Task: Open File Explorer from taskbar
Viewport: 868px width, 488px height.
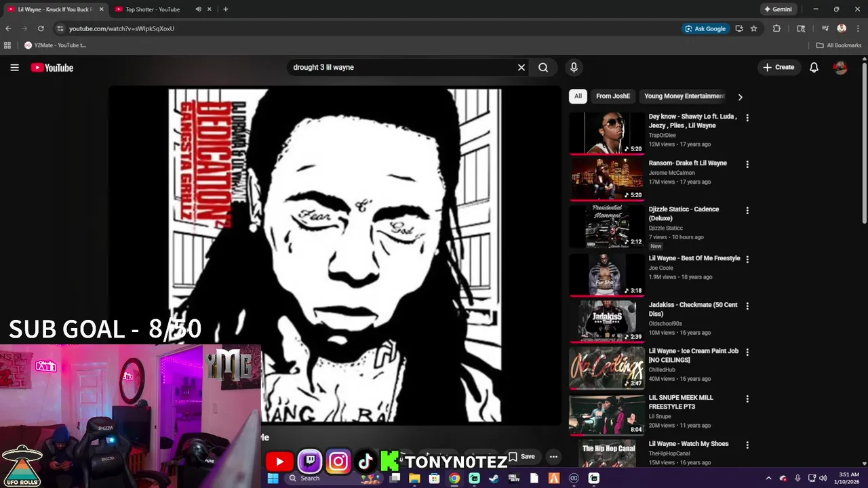Action: pos(414,478)
